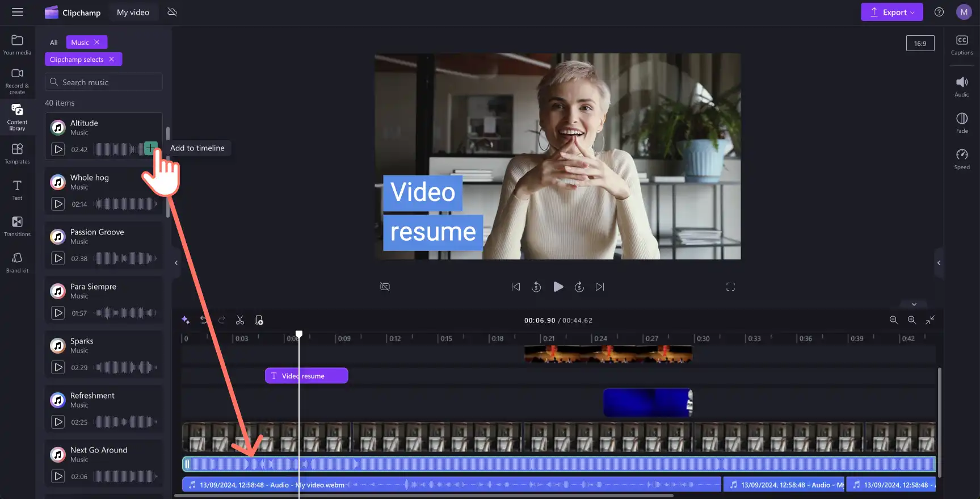The width and height of the screenshot is (980, 499).
Task: Add Altitude track to timeline
Action: [x=150, y=148]
